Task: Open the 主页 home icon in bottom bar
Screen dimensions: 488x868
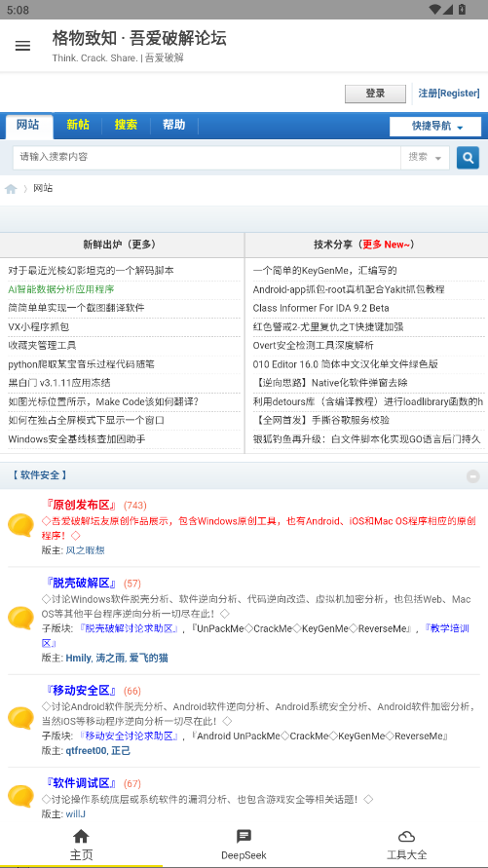Action: [82, 836]
